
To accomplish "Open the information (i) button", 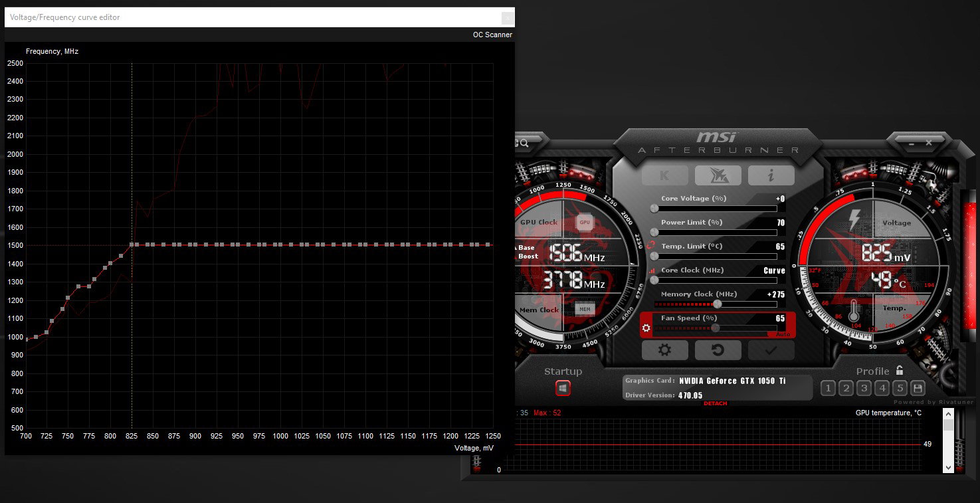I will [771, 175].
